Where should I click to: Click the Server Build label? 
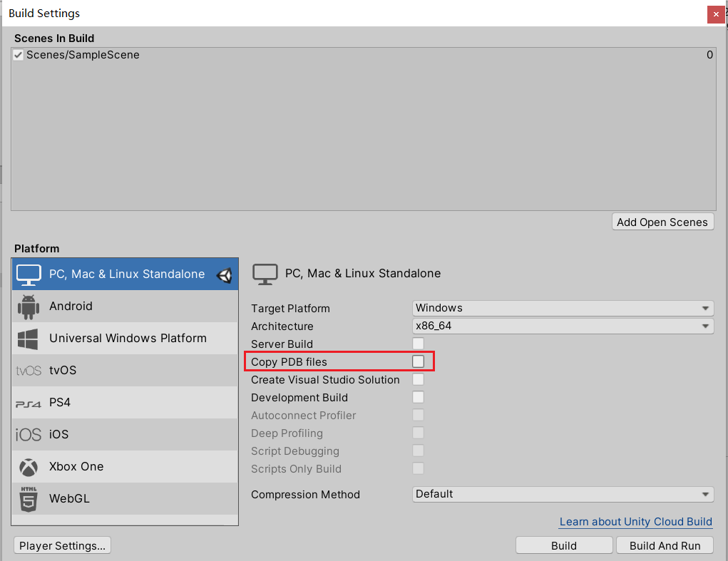[x=282, y=344]
